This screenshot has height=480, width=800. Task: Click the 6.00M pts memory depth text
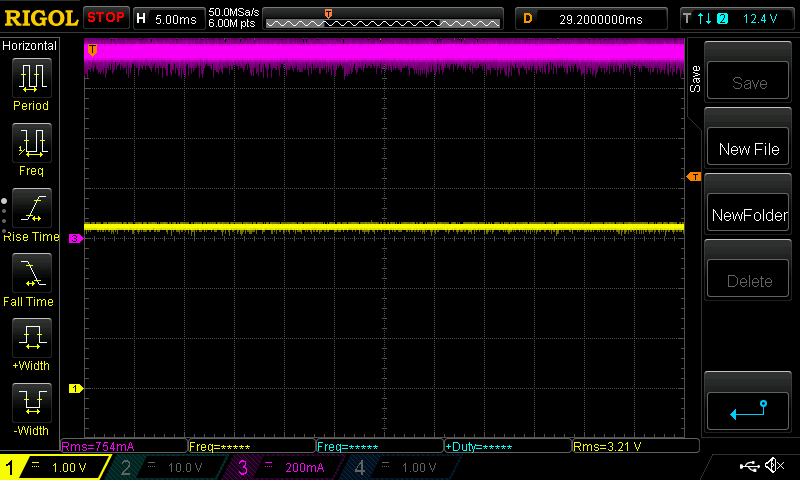(x=231, y=23)
